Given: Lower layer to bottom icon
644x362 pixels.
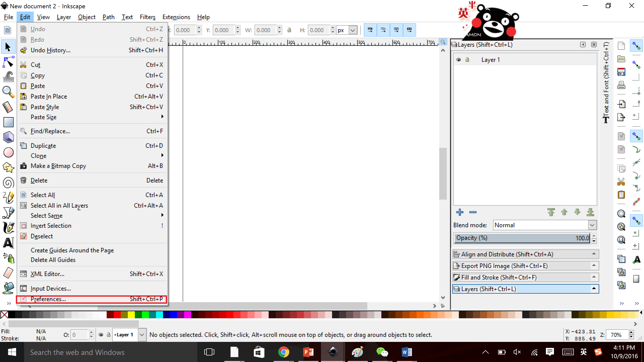Looking at the screenshot, I should pyautogui.click(x=590, y=212).
